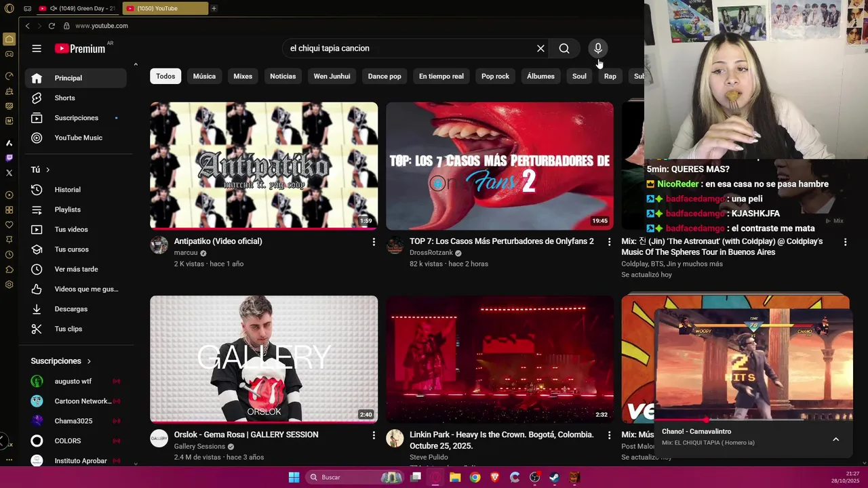
Task: Open File Explorer from the taskbar
Action: 455,477
